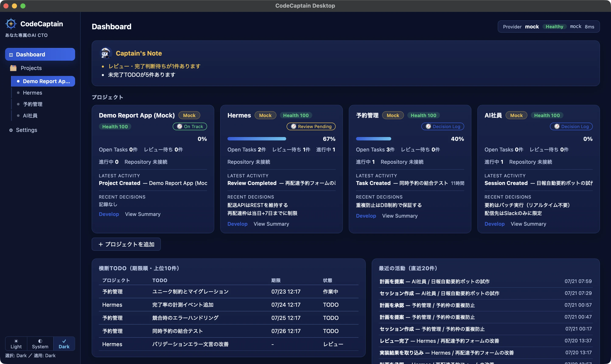Click Mock badge on Hermes card
This screenshot has height=364, width=611.
click(265, 115)
